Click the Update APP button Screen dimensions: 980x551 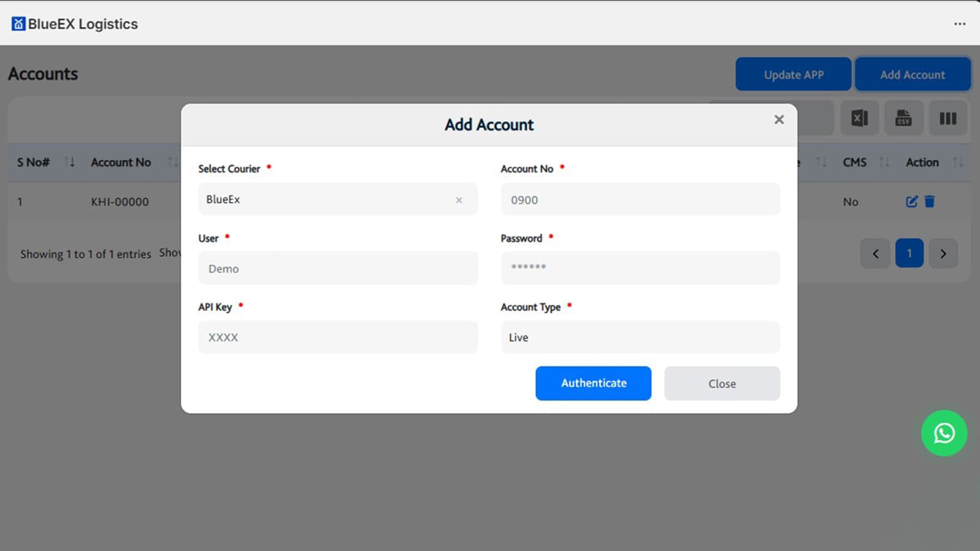pos(793,74)
